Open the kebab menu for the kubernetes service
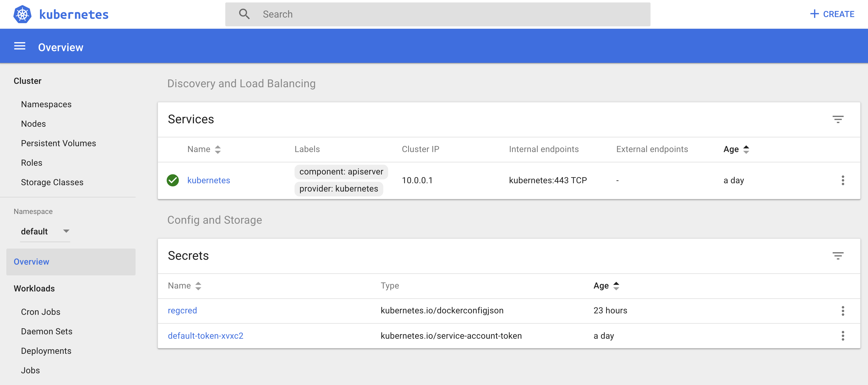The height and width of the screenshot is (385, 868). (x=843, y=181)
